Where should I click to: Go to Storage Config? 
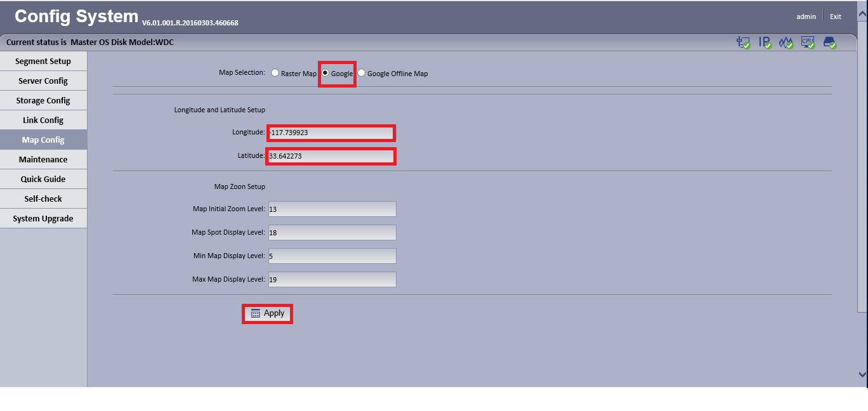tap(43, 101)
